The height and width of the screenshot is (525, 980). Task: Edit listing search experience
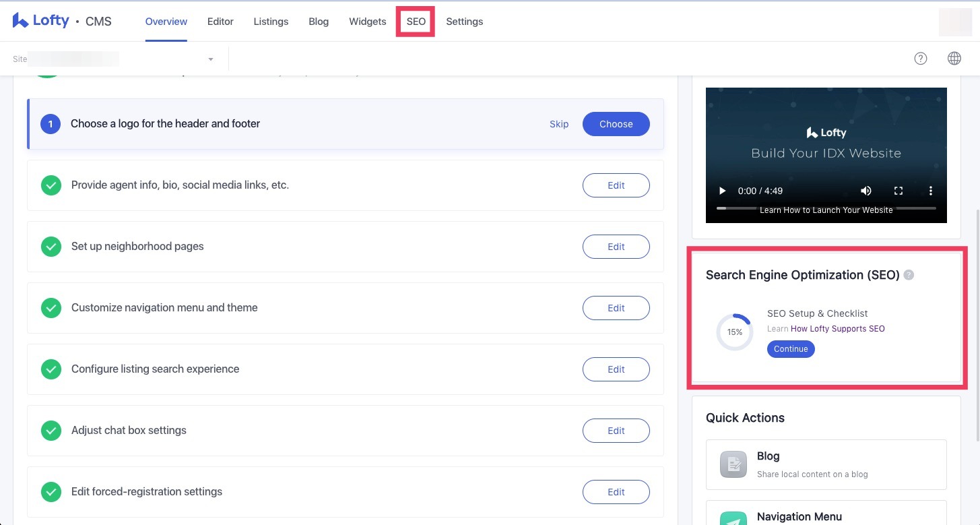[x=616, y=369]
